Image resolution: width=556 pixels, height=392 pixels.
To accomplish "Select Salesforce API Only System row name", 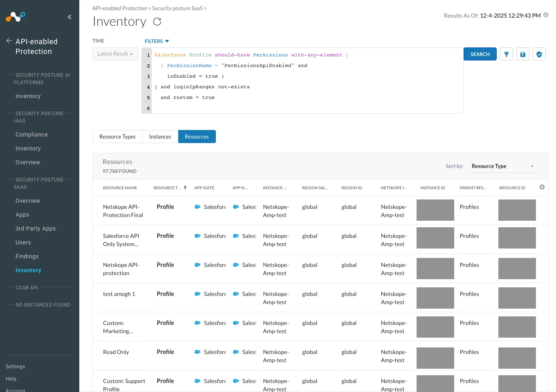I will 121,240.
